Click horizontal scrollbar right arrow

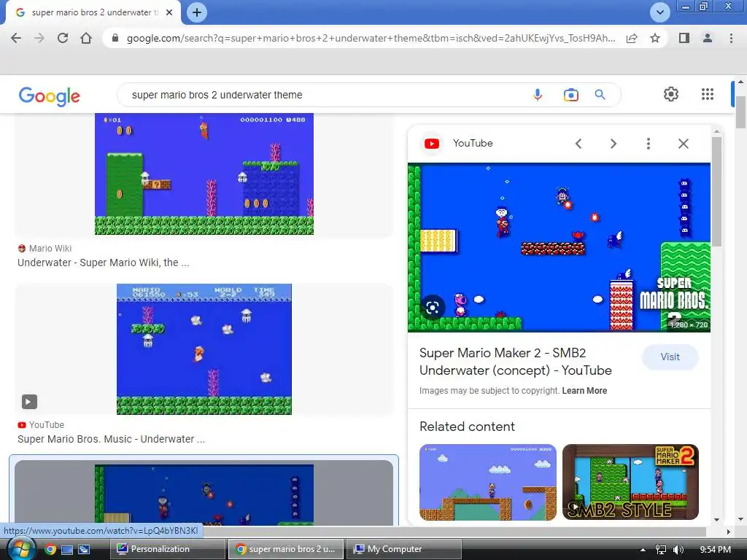tap(729, 532)
